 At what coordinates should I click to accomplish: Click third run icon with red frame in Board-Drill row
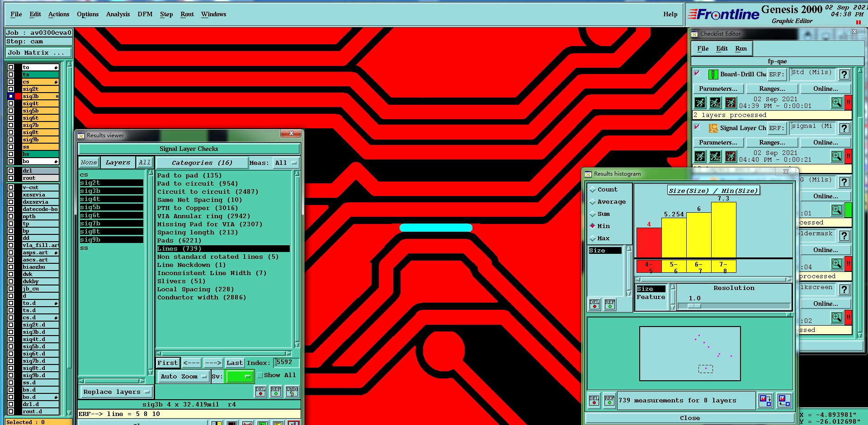coord(731,103)
